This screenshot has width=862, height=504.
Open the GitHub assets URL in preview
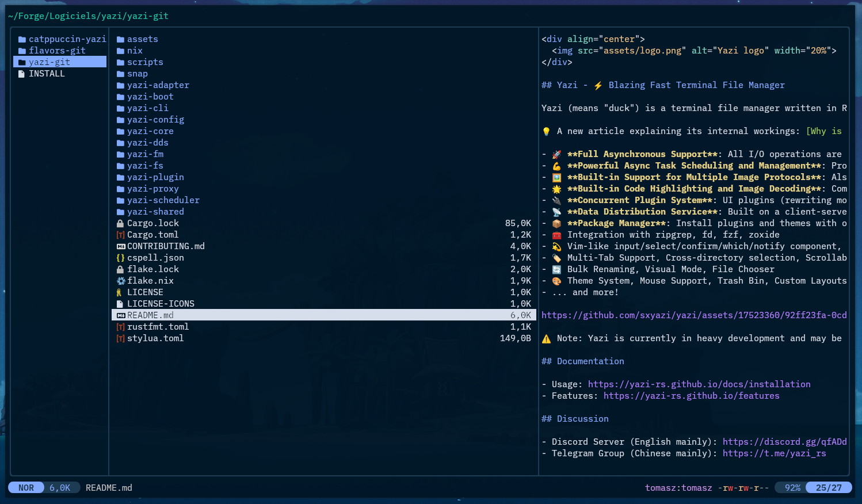(x=694, y=315)
